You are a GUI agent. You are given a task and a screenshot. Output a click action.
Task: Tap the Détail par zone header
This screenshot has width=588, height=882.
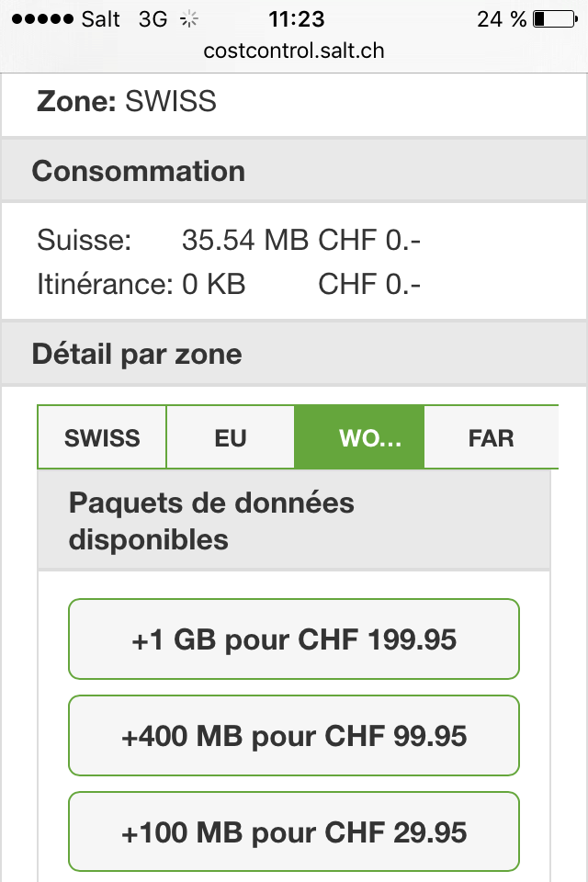coord(294,354)
